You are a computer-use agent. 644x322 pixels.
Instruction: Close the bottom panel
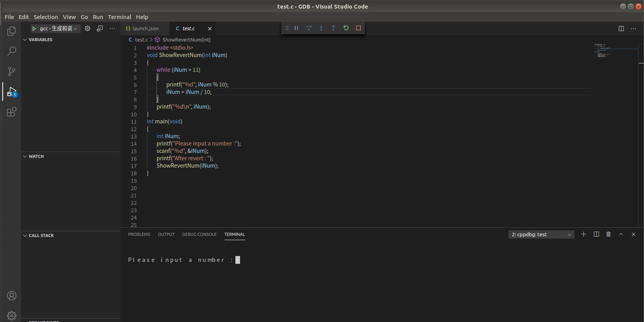pyautogui.click(x=634, y=234)
